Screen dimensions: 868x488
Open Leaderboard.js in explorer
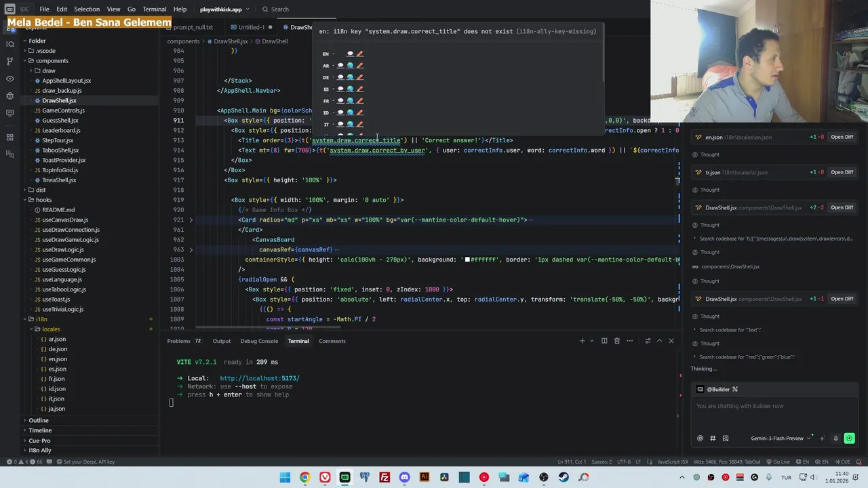coord(61,130)
